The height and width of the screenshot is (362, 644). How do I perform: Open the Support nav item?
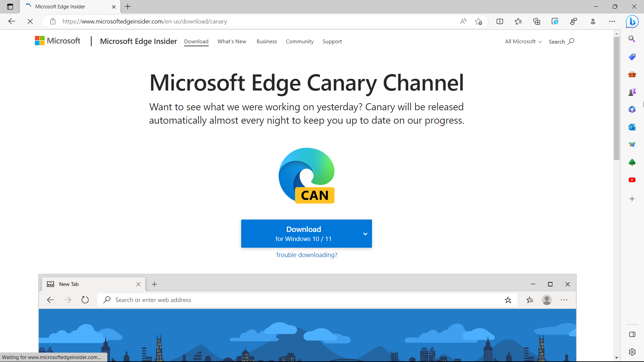[x=332, y=42]
